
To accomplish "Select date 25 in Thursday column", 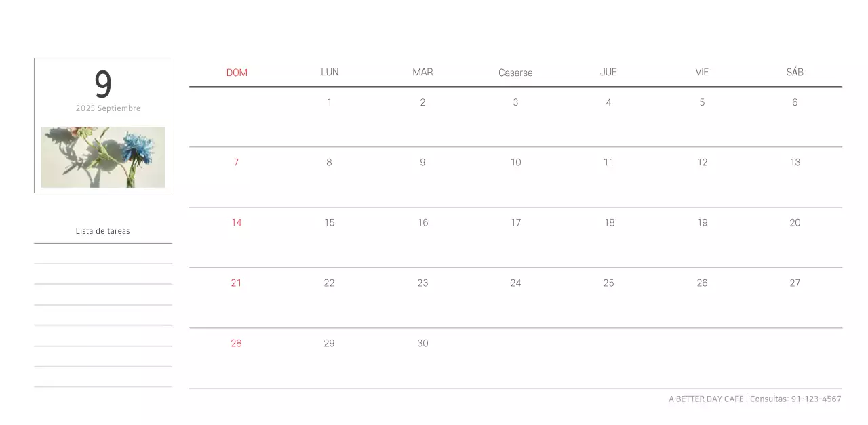I will pyautogui.click(x=608, y=283).
